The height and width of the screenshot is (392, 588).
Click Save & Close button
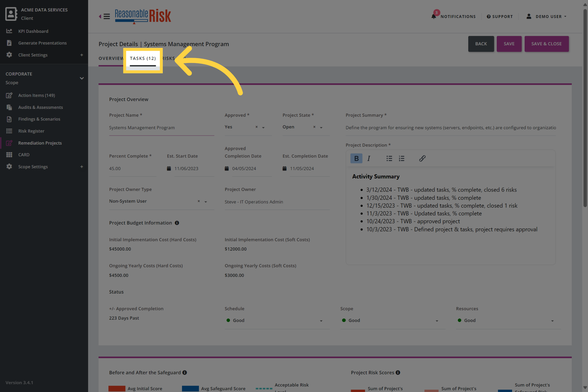pyautogui.click(x=546, y=44)
